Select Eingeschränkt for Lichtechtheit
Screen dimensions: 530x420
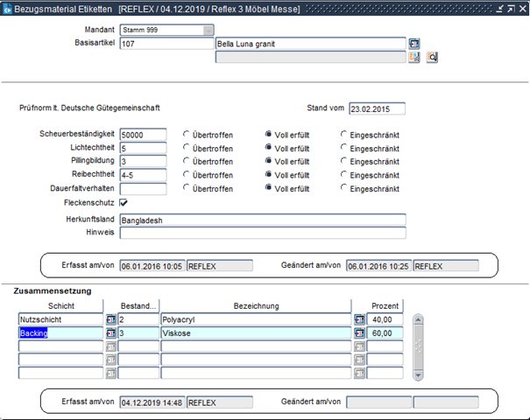pos(344,149)
